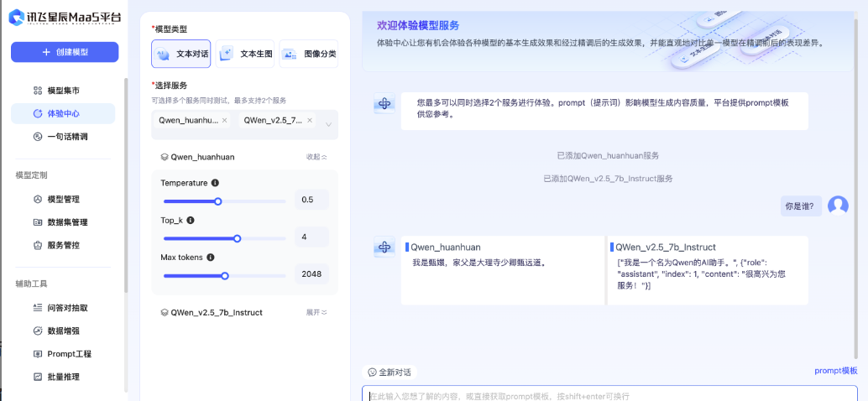Expand QWen_v2.5_7b_Instruct settings with 展开
868x401 pixels.
point(316,313)
